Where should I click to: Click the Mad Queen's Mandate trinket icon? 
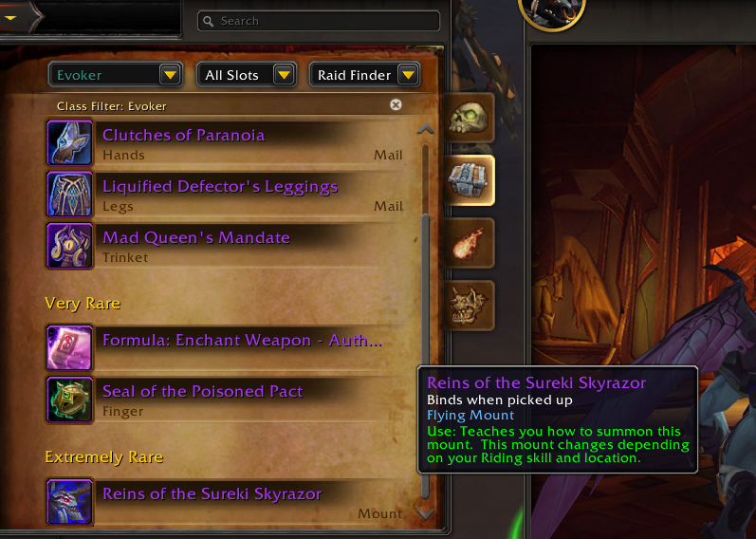tap(69, 246)
